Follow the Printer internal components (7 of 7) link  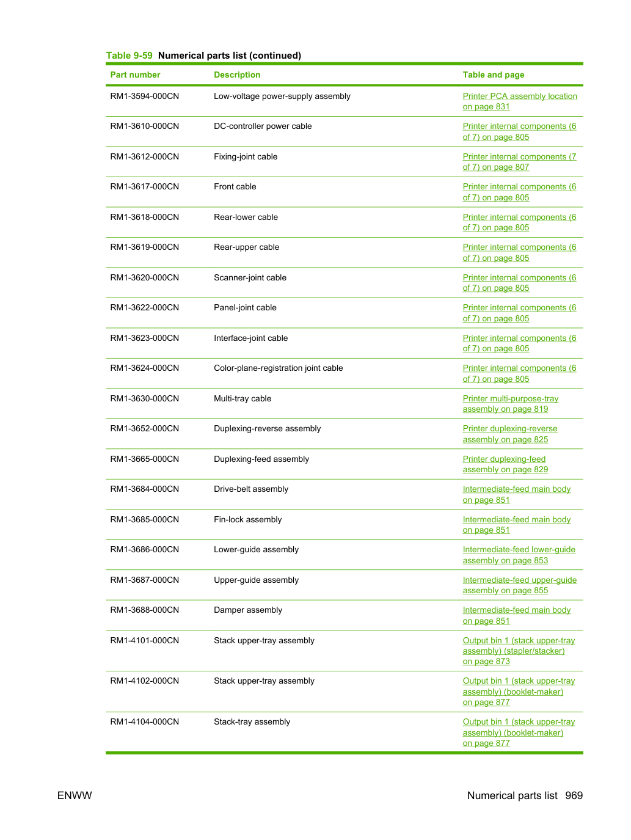pos(519,162)
